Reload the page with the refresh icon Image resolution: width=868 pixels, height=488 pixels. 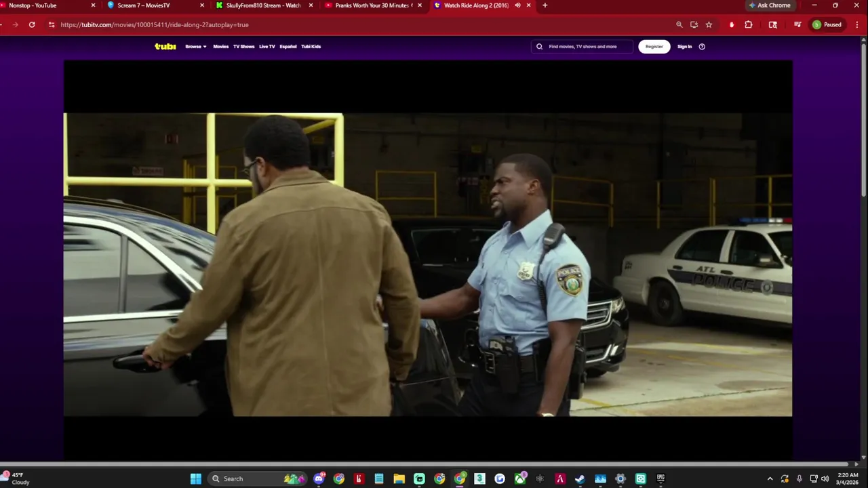coord(31,24)
